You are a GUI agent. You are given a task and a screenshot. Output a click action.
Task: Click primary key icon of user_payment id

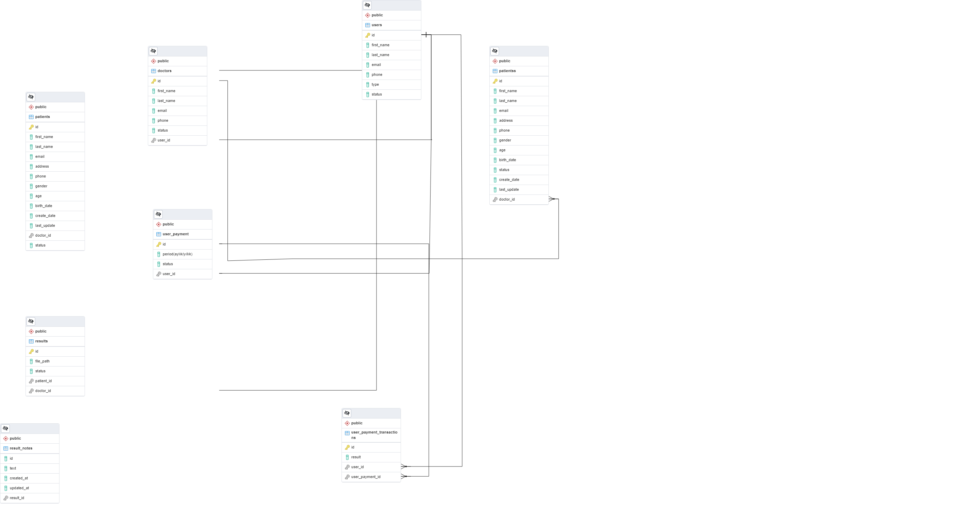click(159, 244)
